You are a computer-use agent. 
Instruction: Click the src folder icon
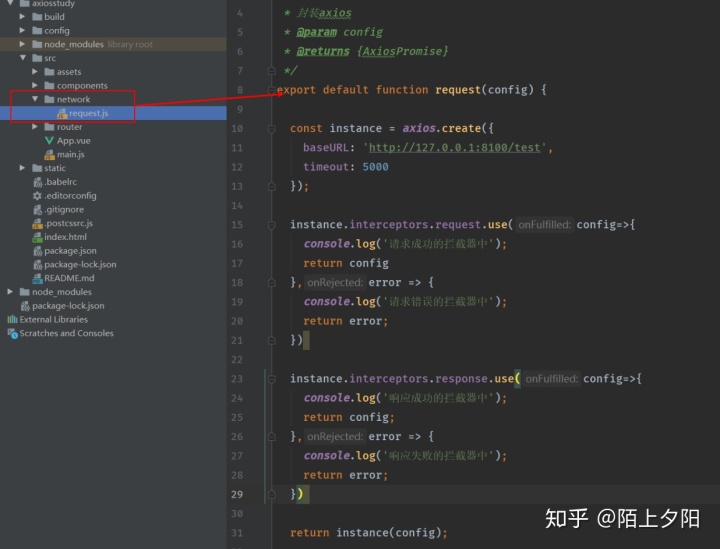pyautogui.click(x=37, y=58)
